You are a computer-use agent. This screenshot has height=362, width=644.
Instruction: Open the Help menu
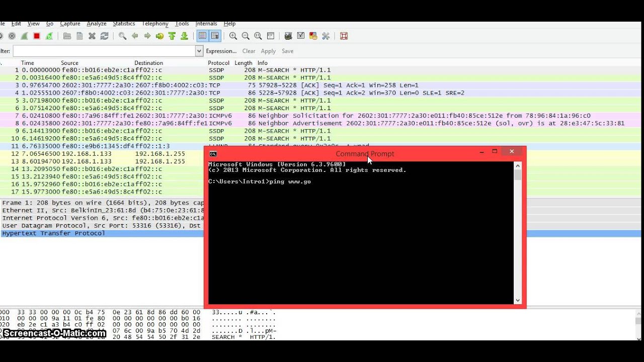tap(229, 24)
